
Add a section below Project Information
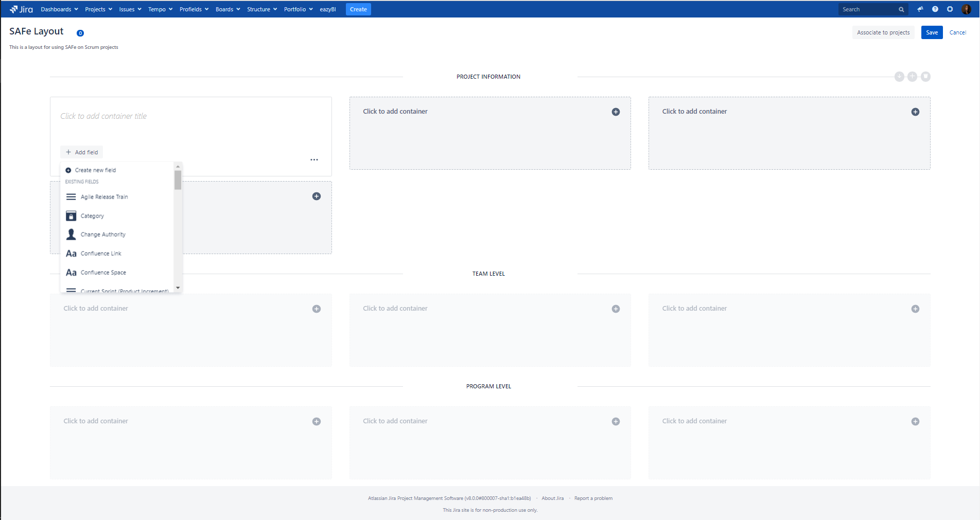click(912, 76)
